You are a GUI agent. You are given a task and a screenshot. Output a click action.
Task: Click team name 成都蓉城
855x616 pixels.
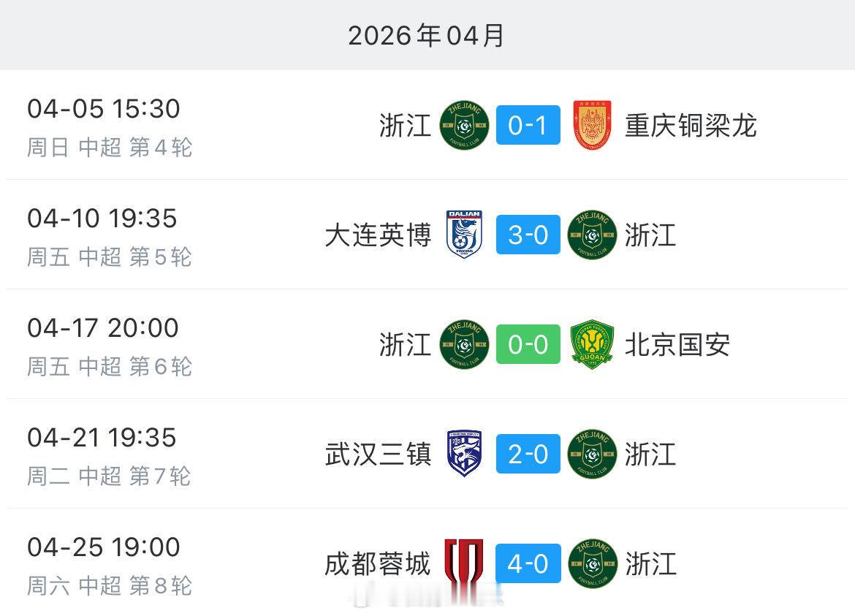tap(378, 563)
